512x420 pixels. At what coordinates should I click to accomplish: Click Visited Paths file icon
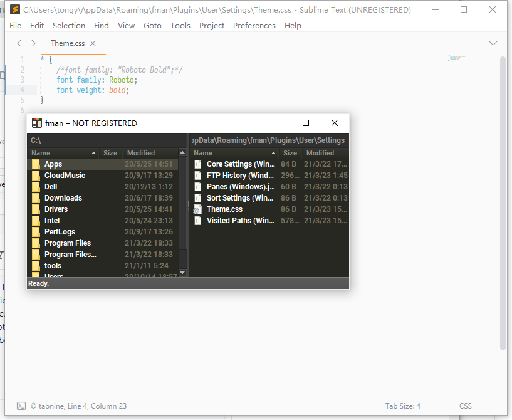click(x=198, y=221)
